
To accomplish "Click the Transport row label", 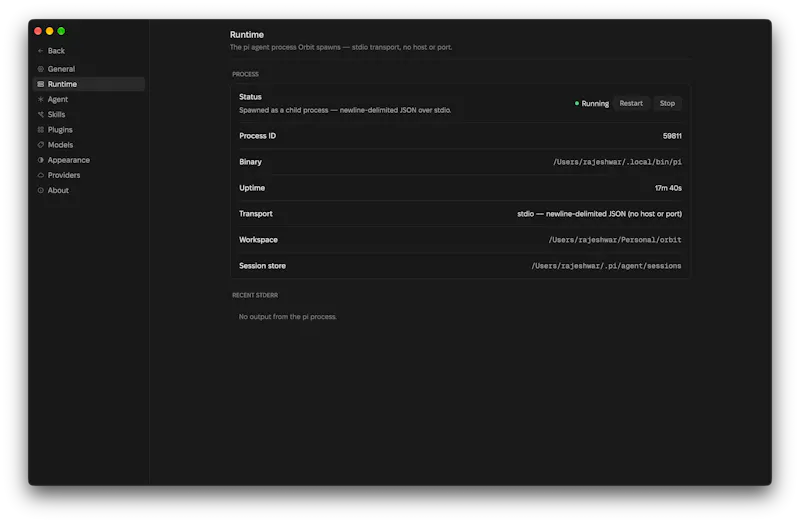I will coord(256,214).
